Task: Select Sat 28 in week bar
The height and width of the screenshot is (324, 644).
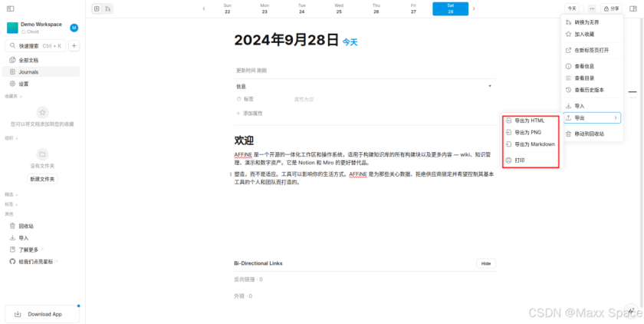Action: click(x=451, y=8)
